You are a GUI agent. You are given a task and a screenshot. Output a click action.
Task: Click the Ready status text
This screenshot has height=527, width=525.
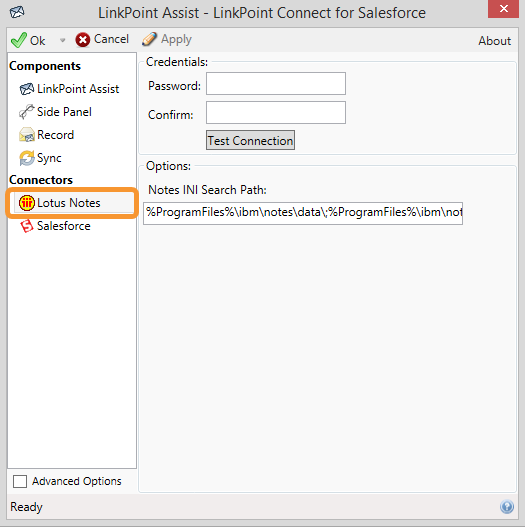[x=26, y=507]
